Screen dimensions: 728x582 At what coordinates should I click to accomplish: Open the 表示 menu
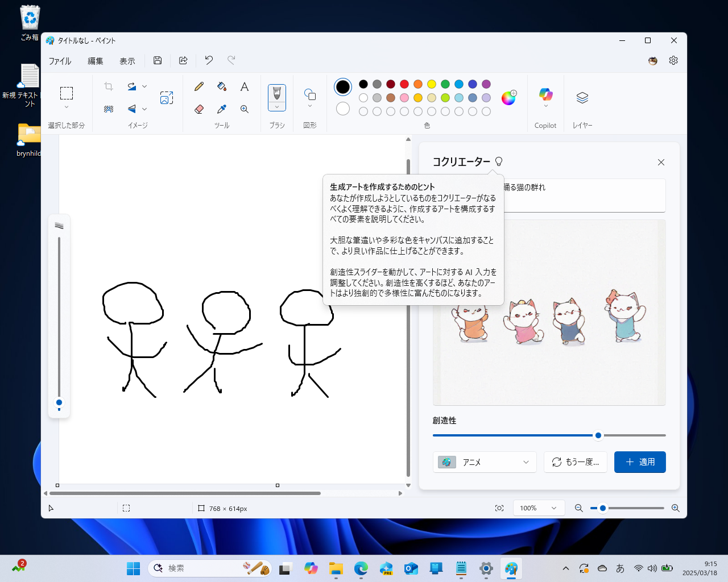click(127, 61)
